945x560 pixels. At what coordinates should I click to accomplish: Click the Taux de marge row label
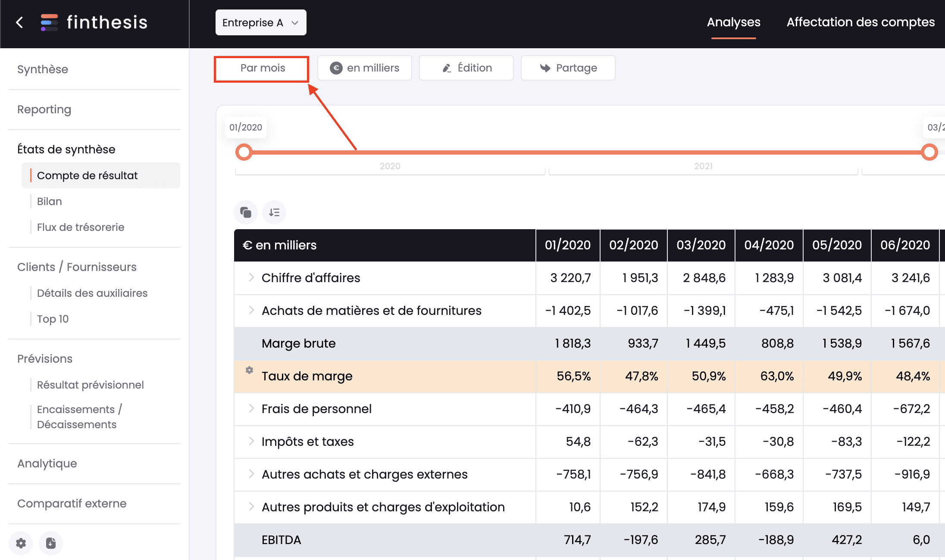click(307, 376)
